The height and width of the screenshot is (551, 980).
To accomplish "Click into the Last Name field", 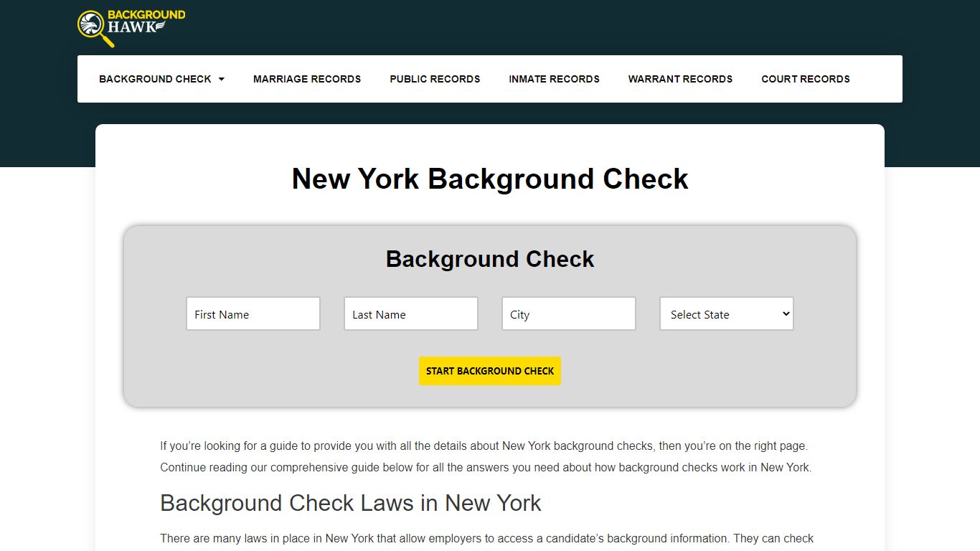I will [x=411, y=314].
